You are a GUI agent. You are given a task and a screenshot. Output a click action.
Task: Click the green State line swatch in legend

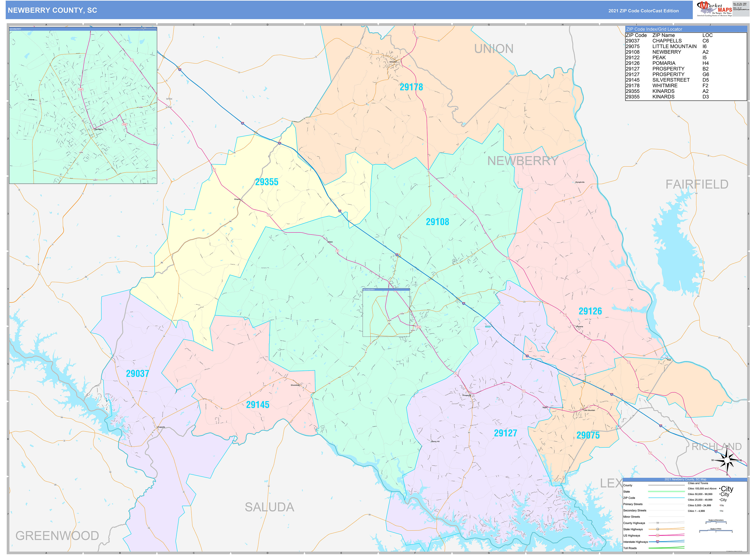pos(666,492)
